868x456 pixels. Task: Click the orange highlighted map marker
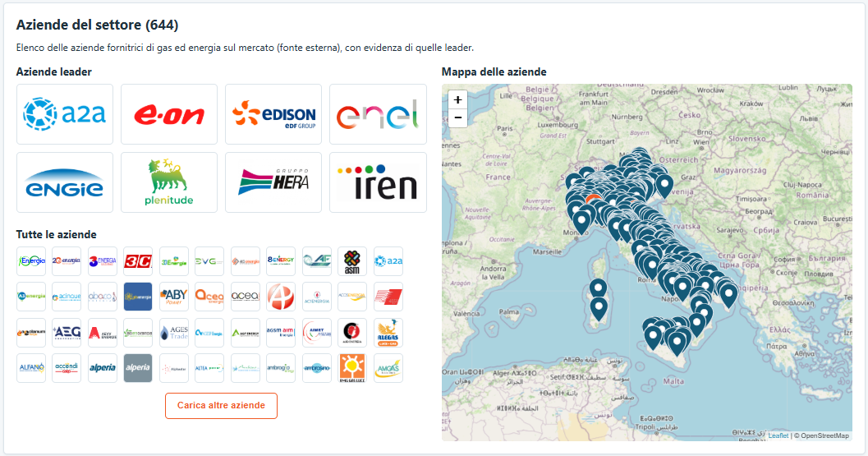point(593,197)
